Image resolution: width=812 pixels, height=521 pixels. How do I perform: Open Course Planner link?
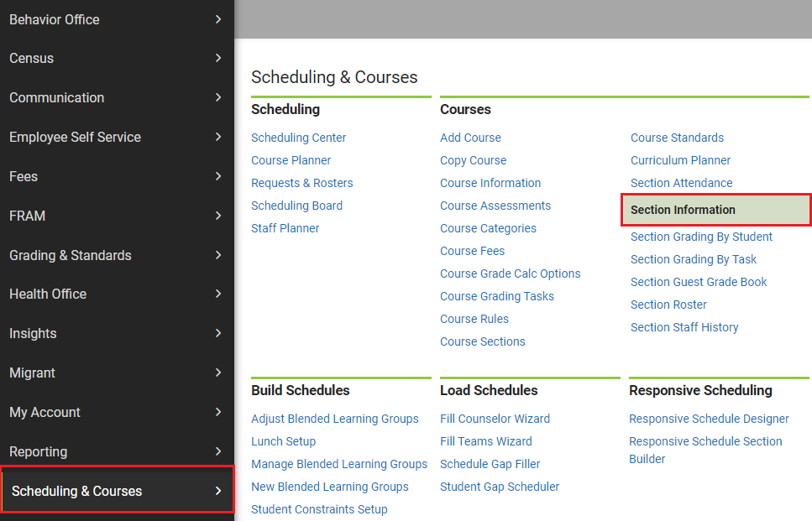(291, 160)
